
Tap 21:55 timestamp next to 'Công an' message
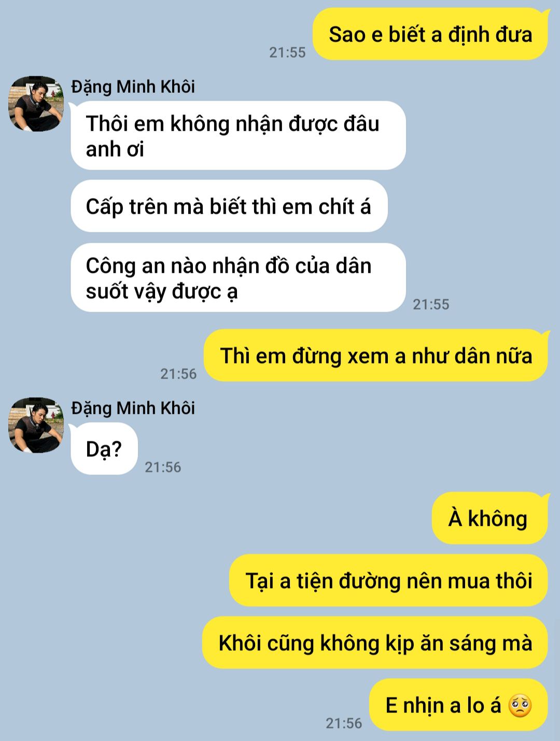point(431,304)
